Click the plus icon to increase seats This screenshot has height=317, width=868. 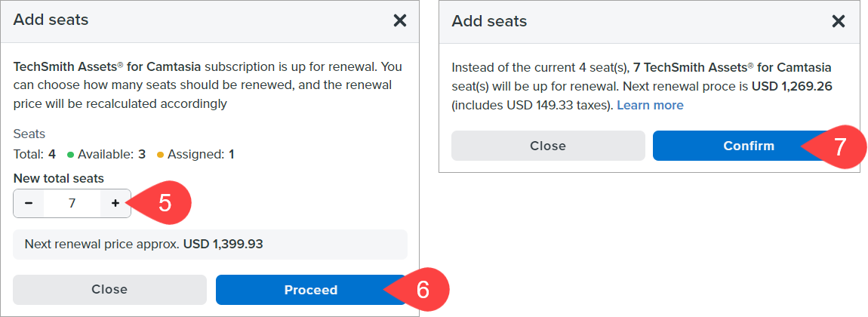[115, 203]
